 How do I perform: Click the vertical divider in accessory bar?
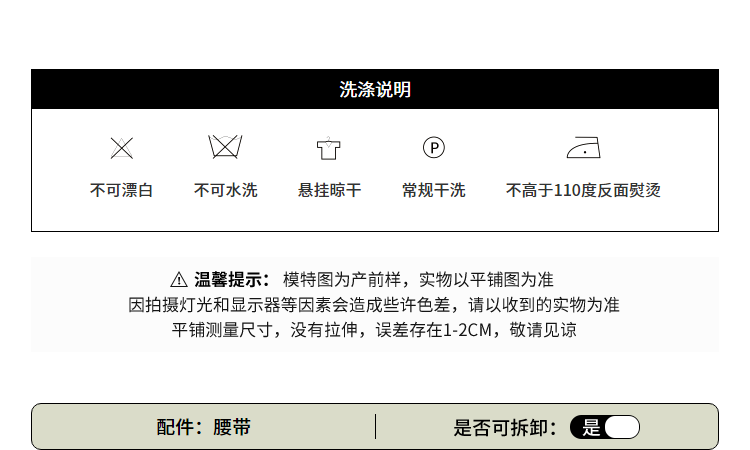pyautogui.click(x=375, y=427)
